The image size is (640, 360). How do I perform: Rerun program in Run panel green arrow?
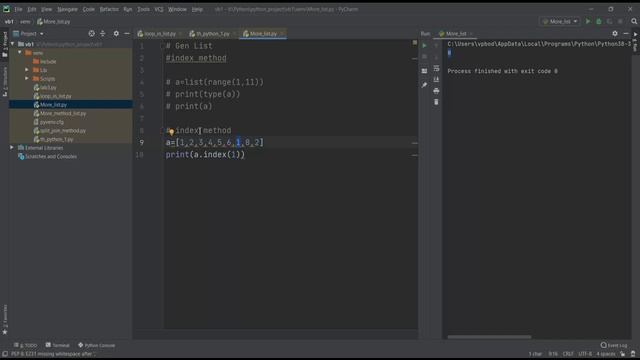tap(424, 46)
